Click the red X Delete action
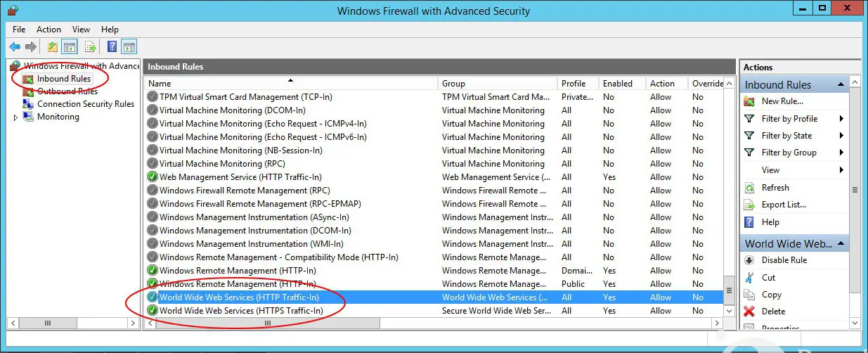 point(773,312)
